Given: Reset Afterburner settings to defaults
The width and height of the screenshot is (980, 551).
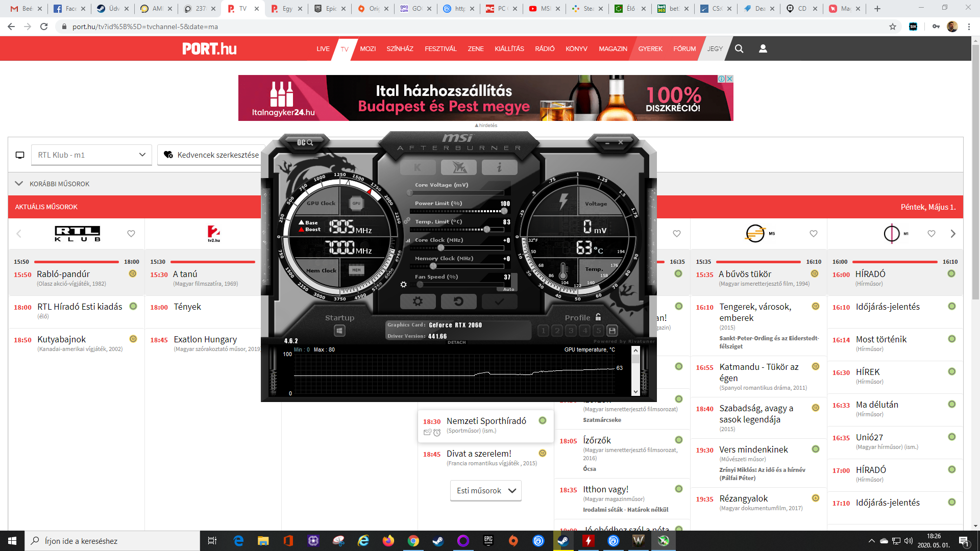Looking at the screenshot, I should 458,302.
